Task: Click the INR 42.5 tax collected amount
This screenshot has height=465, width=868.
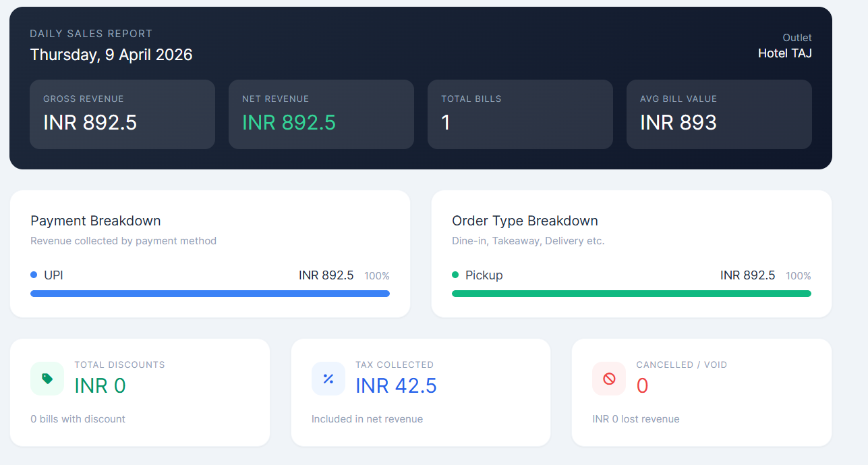Action: point(396,385)
